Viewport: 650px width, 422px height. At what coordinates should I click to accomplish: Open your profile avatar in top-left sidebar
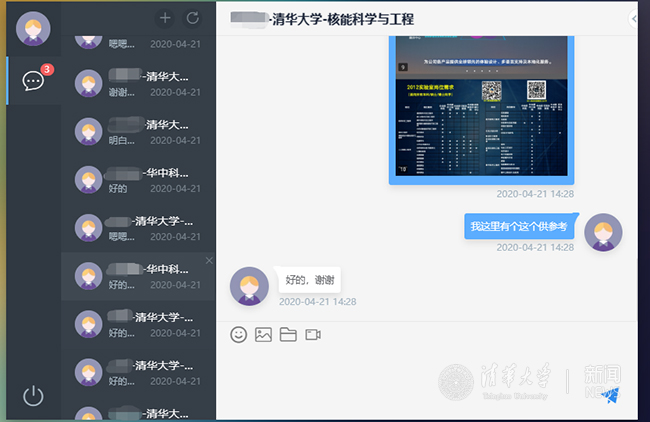pos(34,29)
